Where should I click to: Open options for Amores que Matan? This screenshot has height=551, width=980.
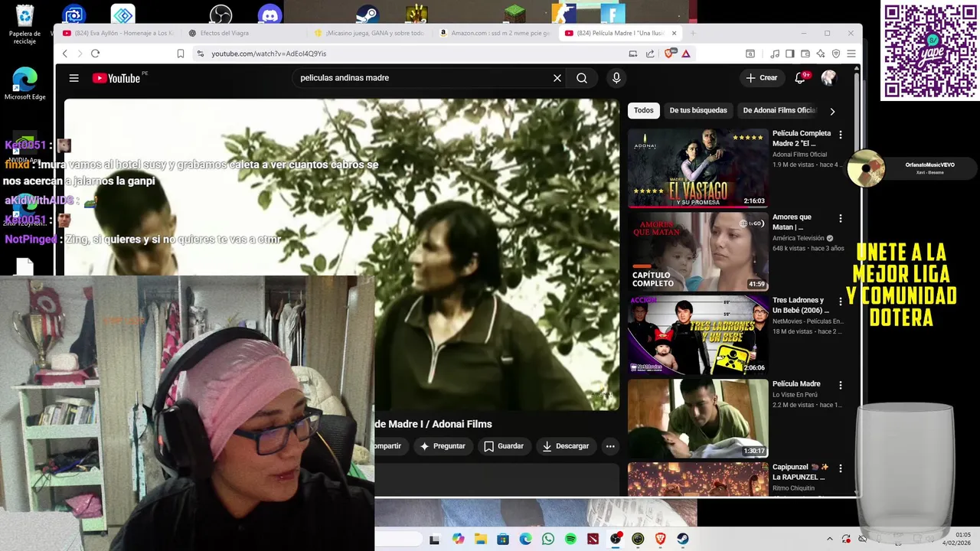click(840, 218)
